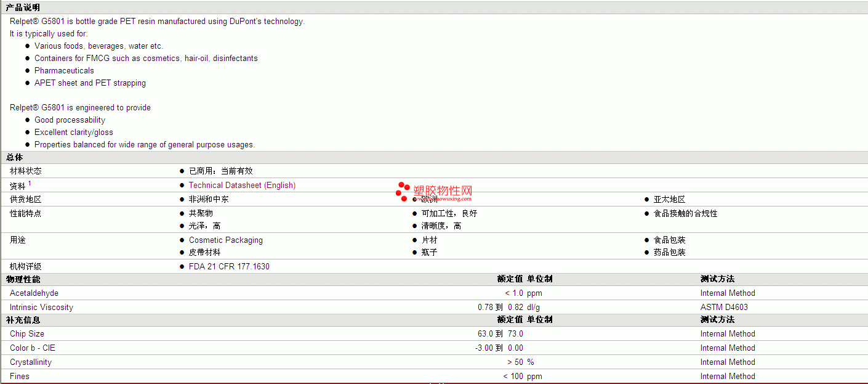868x384 pixels.
Task: Click the 共聚物 feature entry
Action: [201, 214]
